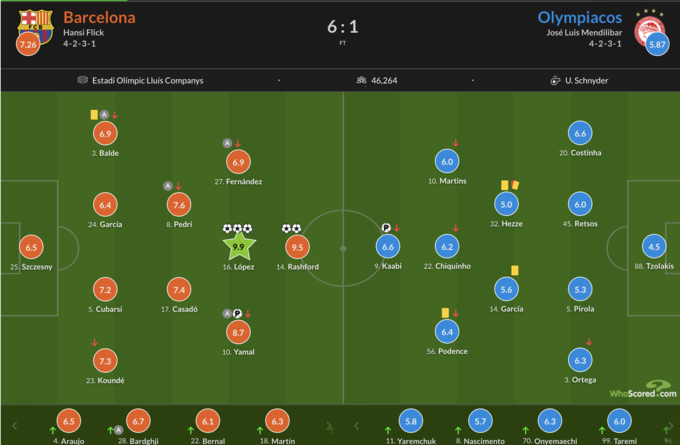680x445 pixels.
Task: Open the Olympiacos team name link
Action: (x=580, y=17)
